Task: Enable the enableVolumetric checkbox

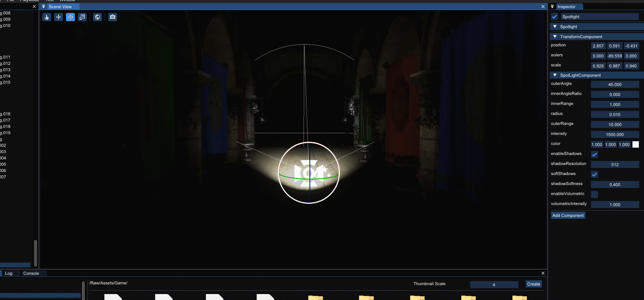Action: 594,194
